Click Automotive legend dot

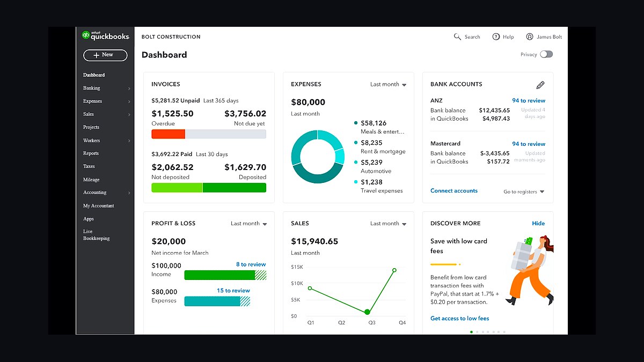click(x=356, y=162)
